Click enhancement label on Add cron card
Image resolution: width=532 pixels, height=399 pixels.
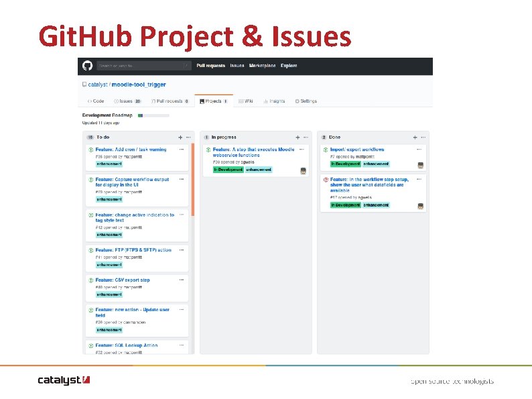[109, 164]
